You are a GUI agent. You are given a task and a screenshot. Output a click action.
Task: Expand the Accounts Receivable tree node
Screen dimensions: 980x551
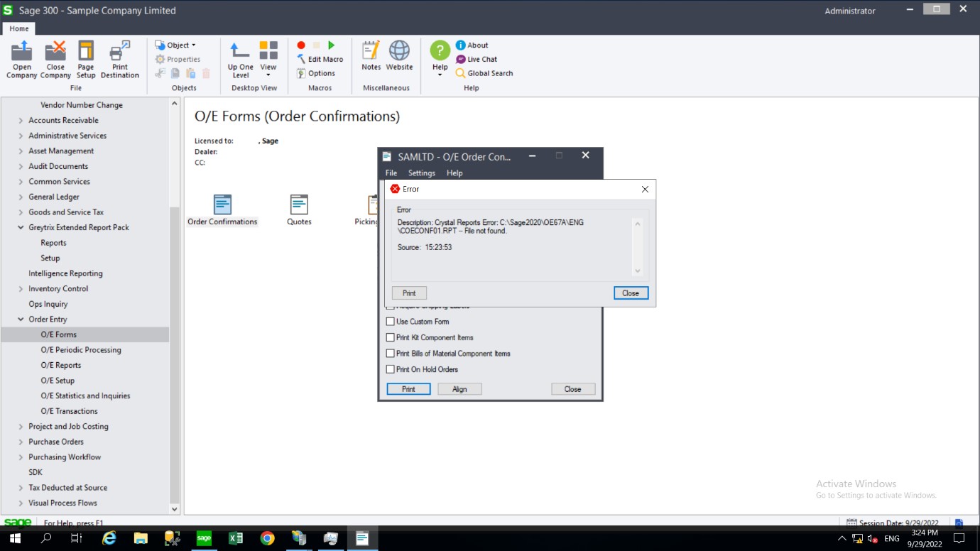(21, 121)
